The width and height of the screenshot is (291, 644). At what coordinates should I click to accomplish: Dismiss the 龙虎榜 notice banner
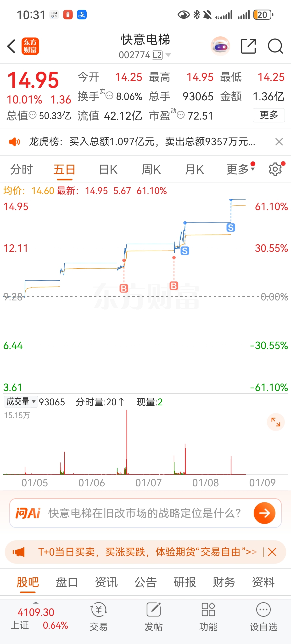(x=279, y=142)
